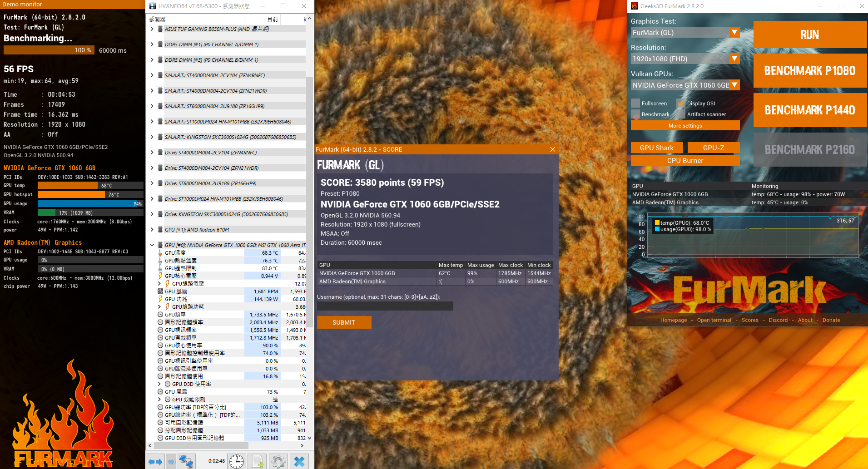Expand S.M.A.R.T.: KINGSTON SKC3000S1024G group
The height and width of the screenshot is (469, 868).
coord(152,137)
